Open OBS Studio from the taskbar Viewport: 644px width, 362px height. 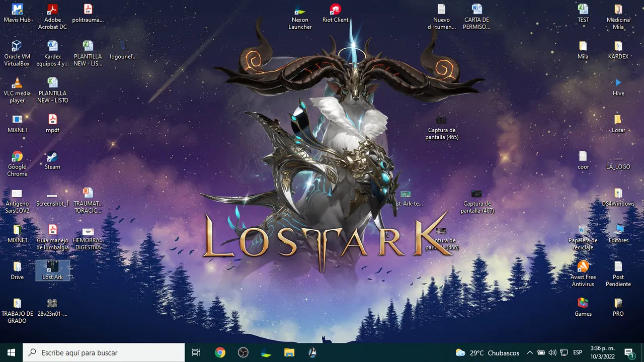[x=243, y=352]
